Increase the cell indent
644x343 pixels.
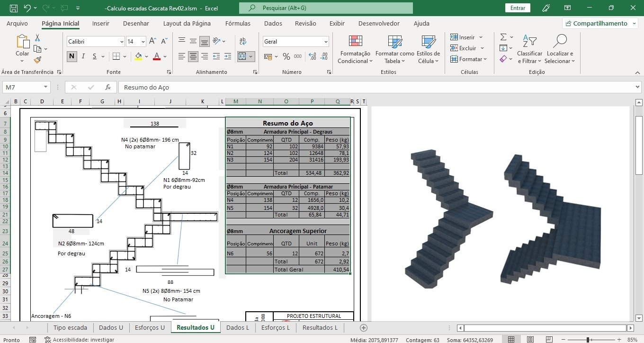[228, 56]
